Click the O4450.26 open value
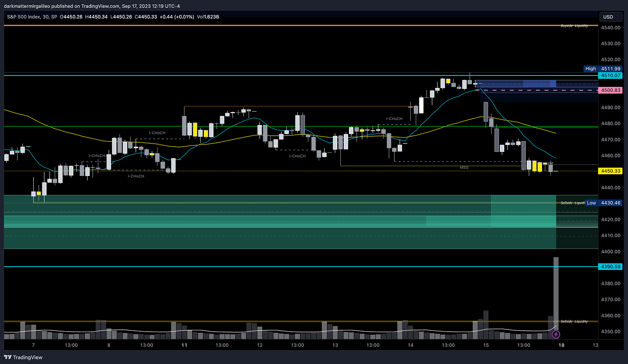 coord(71,17)
